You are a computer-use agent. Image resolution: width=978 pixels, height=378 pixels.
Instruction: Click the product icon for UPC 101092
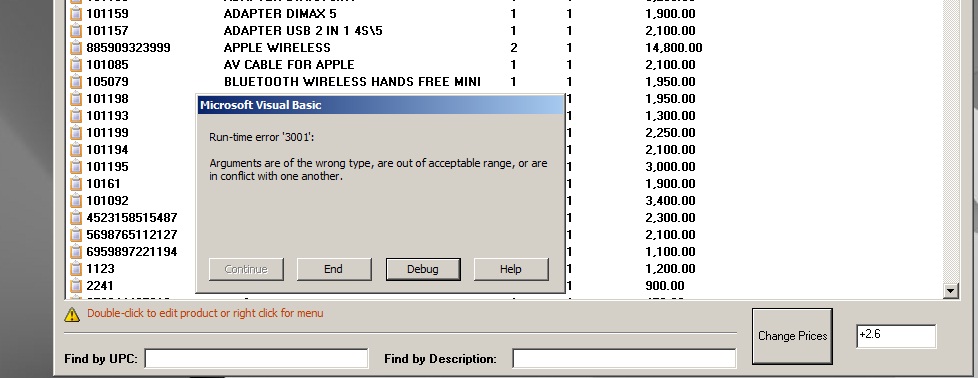pos(75,200)
